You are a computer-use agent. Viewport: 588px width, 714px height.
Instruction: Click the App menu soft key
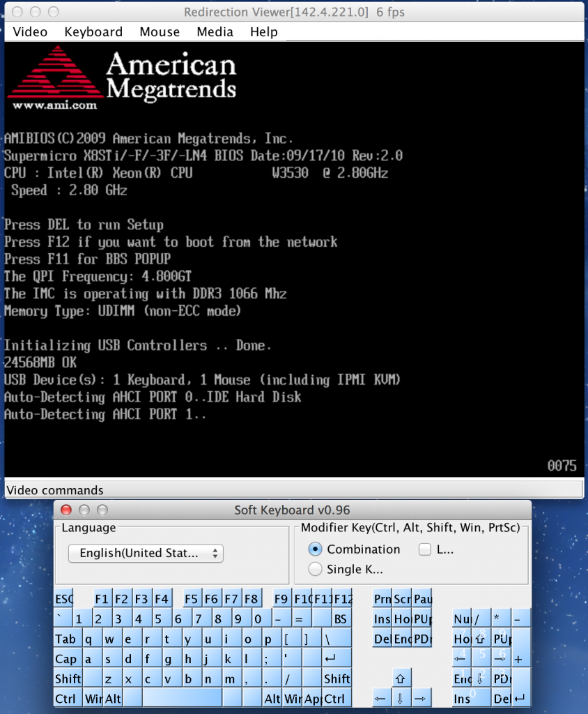pyautogui.click(x=313, y=698)
